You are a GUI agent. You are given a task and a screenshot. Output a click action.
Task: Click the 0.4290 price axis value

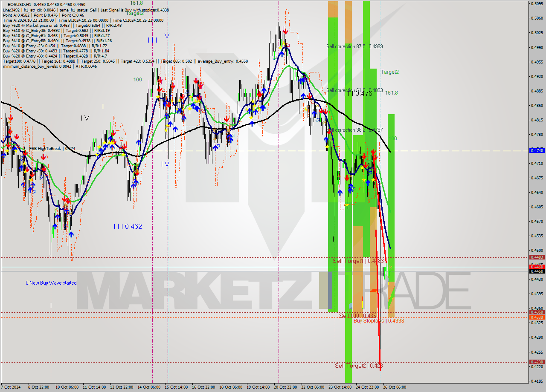[x=537, y=337]
